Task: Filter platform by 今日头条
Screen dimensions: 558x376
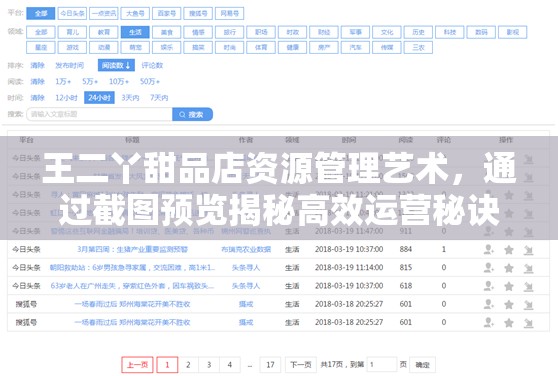Action: point(72,14)
